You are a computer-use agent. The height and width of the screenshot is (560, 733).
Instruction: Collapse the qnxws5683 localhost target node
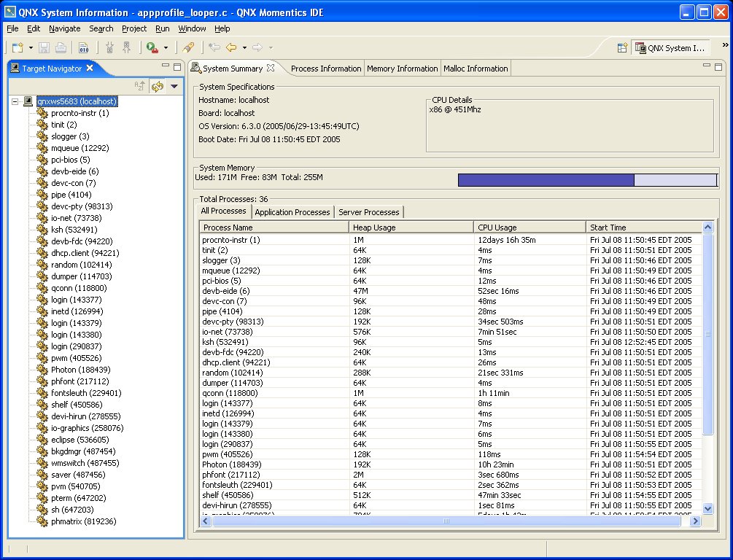point(15,101)
